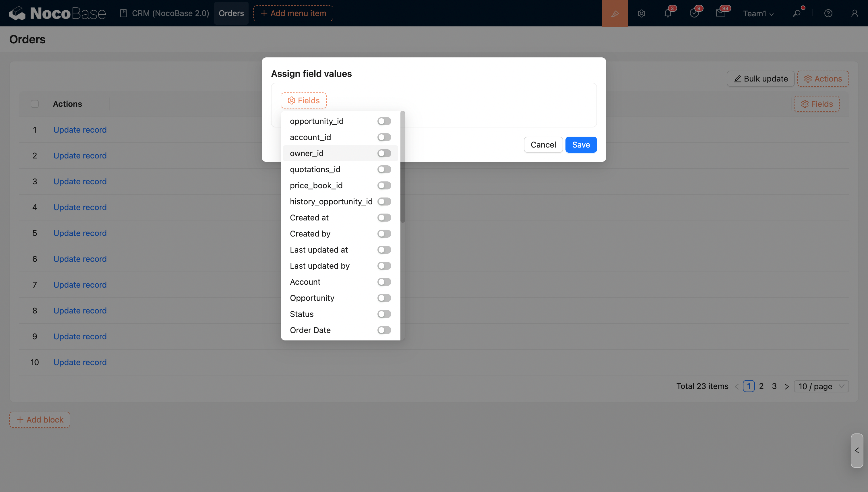
Task: Turn on the Order Date switch
Action: 384,330
